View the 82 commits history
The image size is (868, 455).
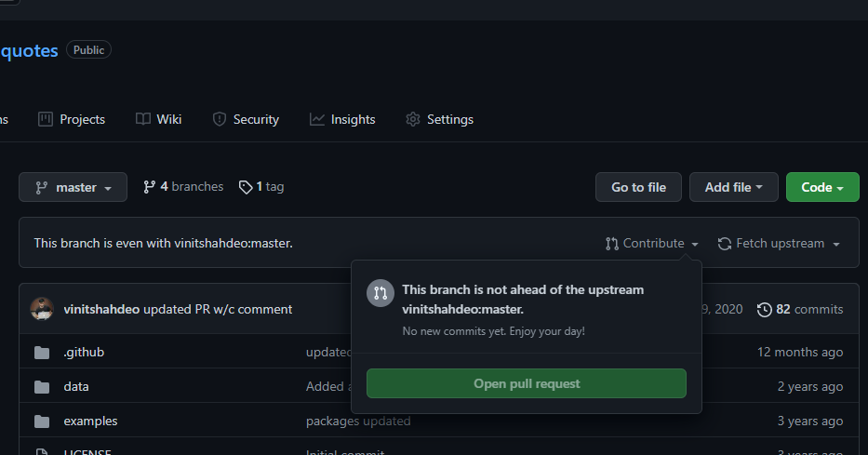pos(800,310)
